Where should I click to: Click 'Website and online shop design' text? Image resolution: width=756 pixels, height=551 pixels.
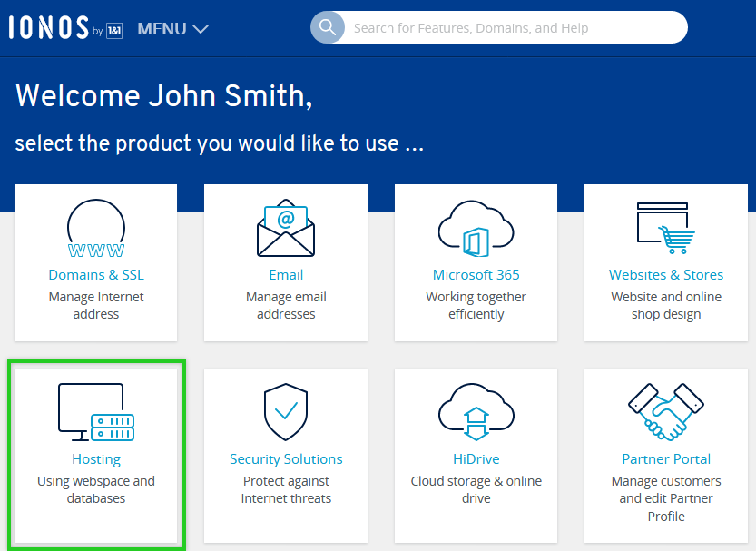point(666,305)
